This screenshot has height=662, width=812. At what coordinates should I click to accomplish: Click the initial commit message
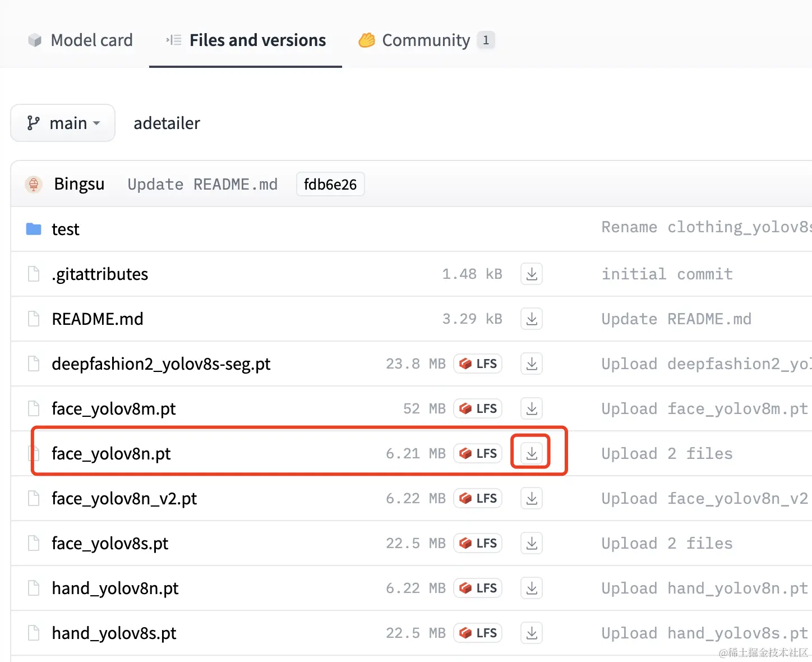point(667,274)
